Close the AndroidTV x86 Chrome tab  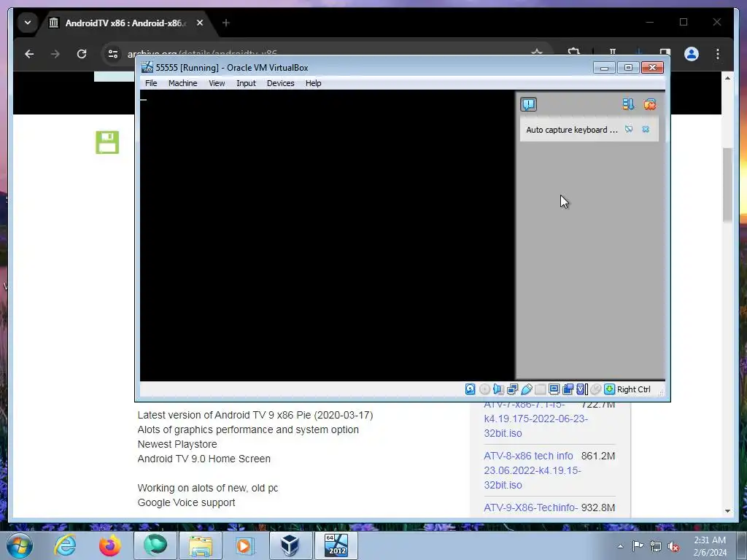[x=200, y=23]
